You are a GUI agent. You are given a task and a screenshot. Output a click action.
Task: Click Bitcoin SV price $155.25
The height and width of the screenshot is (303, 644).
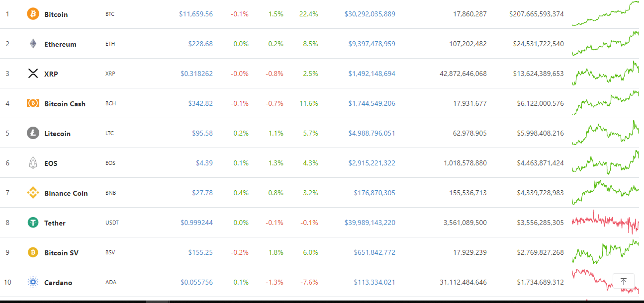[200, 252]
